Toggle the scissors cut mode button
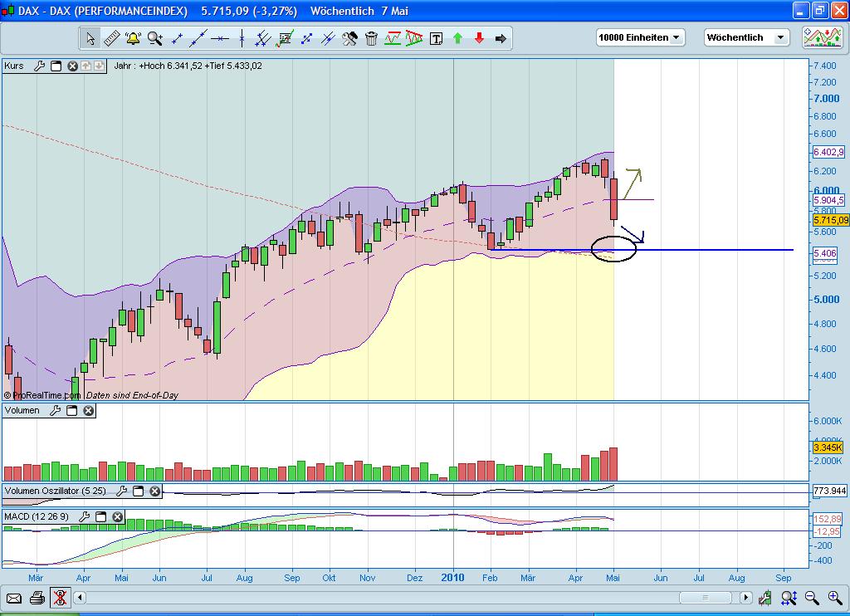Screen dimensions: 850x616 click(x=61, y=598)
